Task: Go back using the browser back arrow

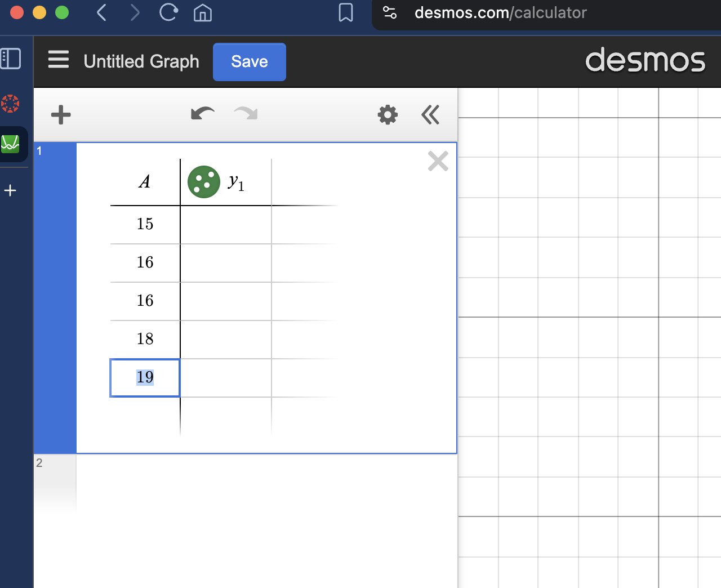Action: coord(101,13)
